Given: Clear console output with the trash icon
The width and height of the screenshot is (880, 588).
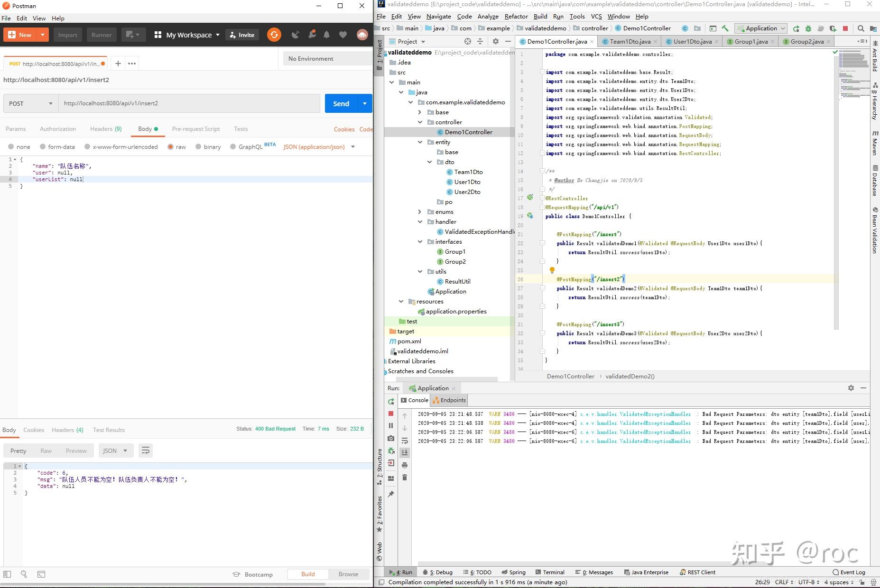Looking at the screenshot, I should 405,478.
